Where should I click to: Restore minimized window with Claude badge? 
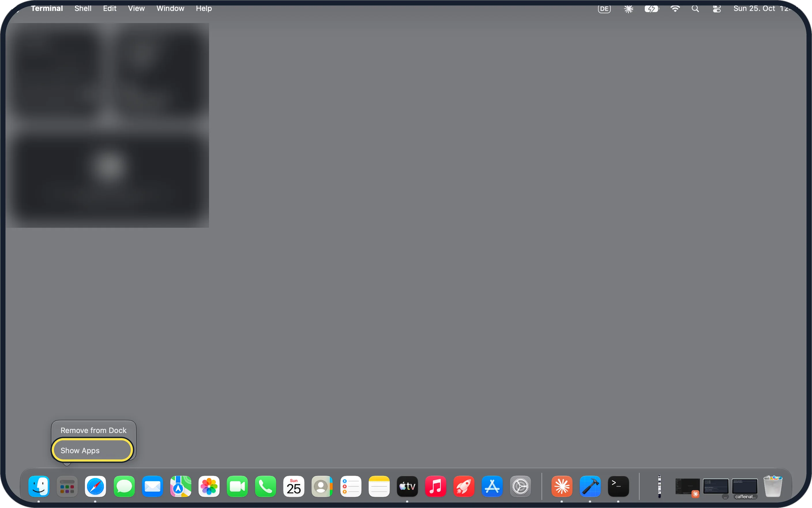(x=687, y=487)
